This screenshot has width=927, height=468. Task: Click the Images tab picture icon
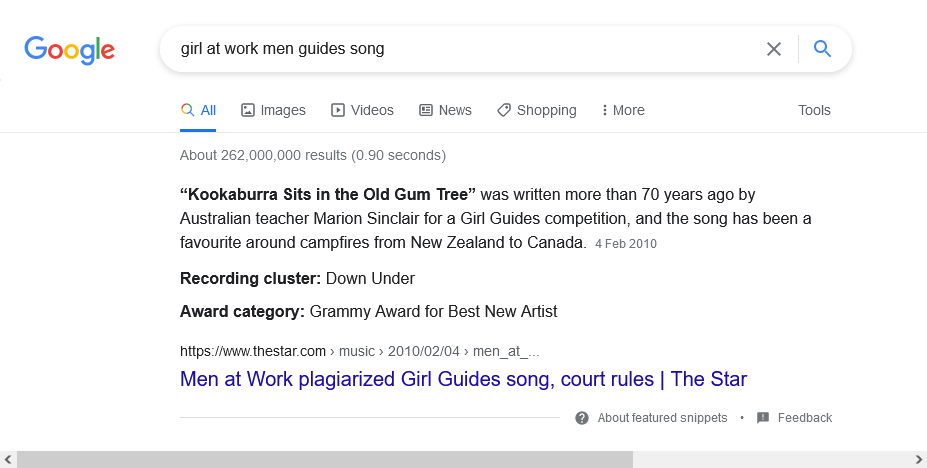point(248,110)
